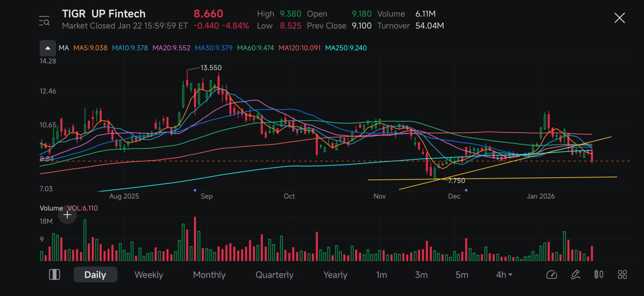Click the MA indicator label
644x296 pixels.
[x=64, y=48]
